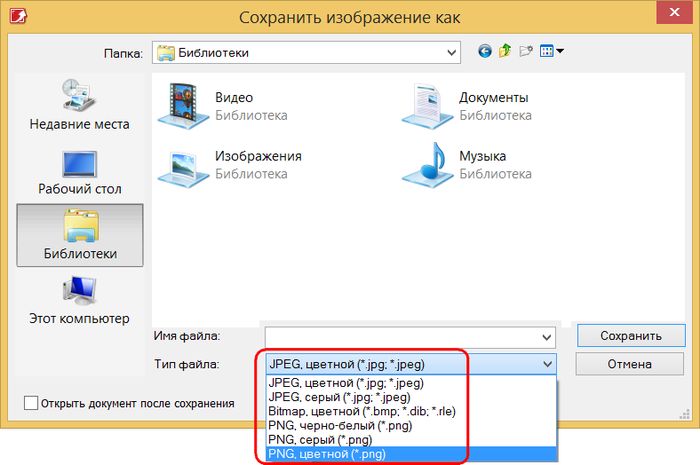The height and width of the screenshot is (465, 700).
Task: Select the Видео library
Action: pos(223,105)
